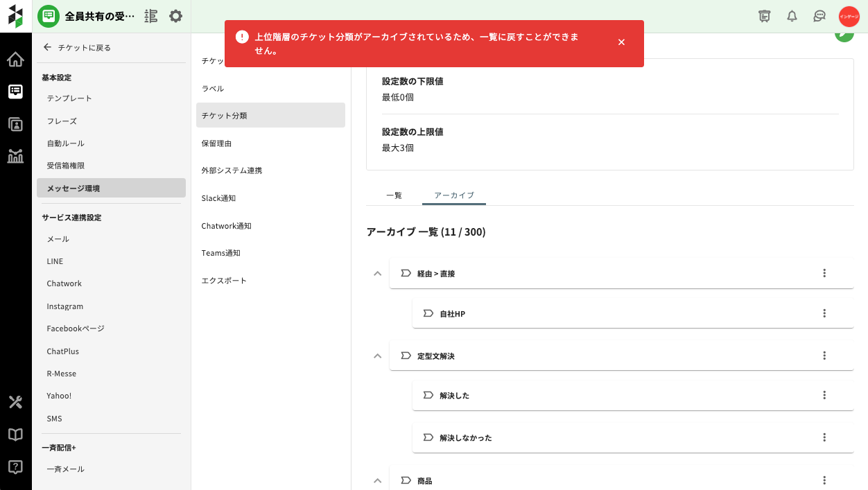The image size is (868, 490).
Task: Collapse the 商品 archive group
Action: click(377, 480)
